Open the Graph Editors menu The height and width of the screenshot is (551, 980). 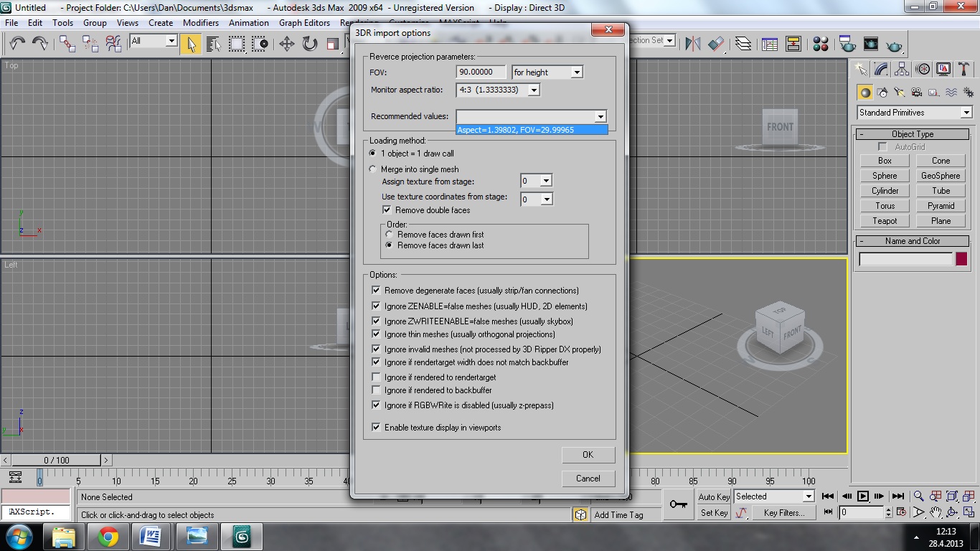tap(304, 23)
